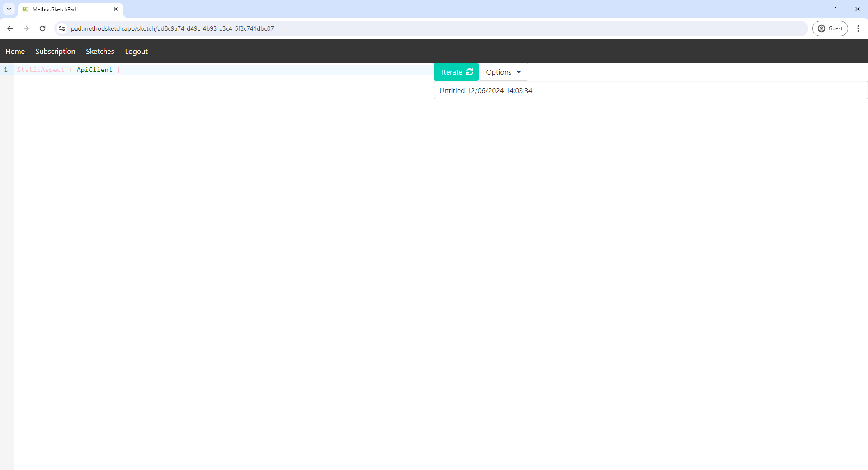The width and height of the screenshot is (868, 470).
Task: Expand the Options dropdown
Action: click(x=503, y=72)
